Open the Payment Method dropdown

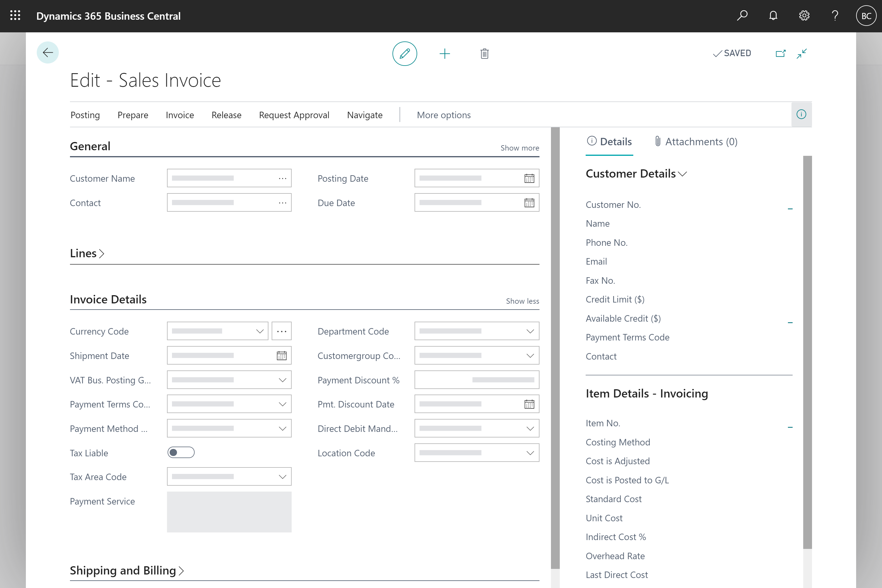click(x=282, y=428)
